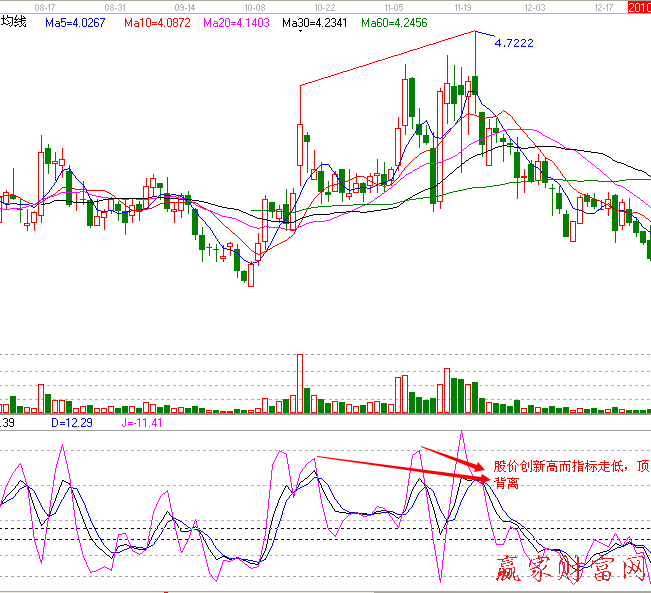Click the 4.7222 peak price label
The height and width of the screenshot is (593, 651).
click(514, 44)
